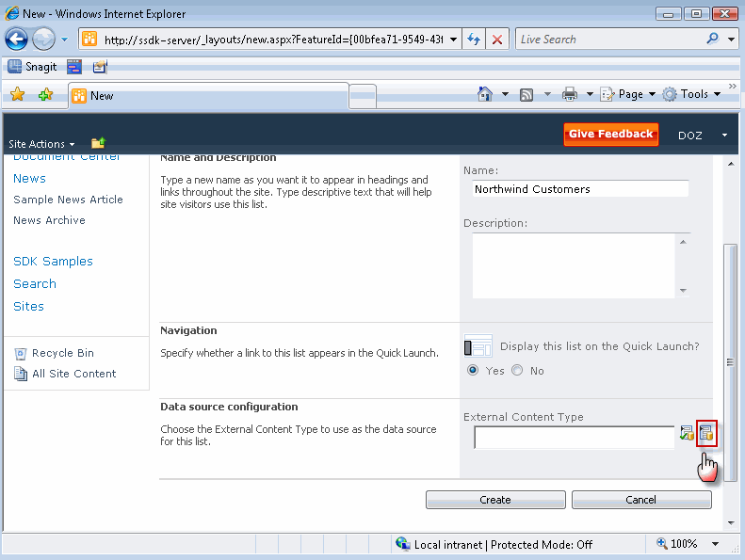Click the page scroll down arrow
The height and width of the screenshot is (560, 745).
pos(731,523)
